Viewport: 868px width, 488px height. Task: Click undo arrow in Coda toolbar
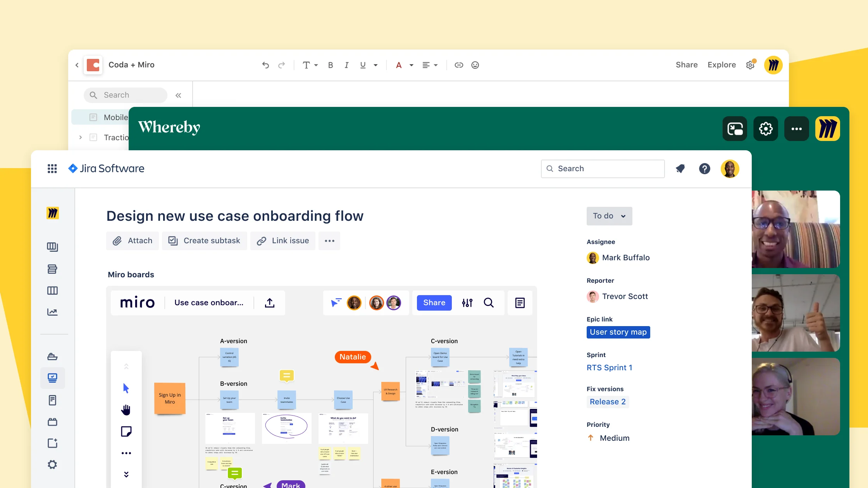click(265, 65)
